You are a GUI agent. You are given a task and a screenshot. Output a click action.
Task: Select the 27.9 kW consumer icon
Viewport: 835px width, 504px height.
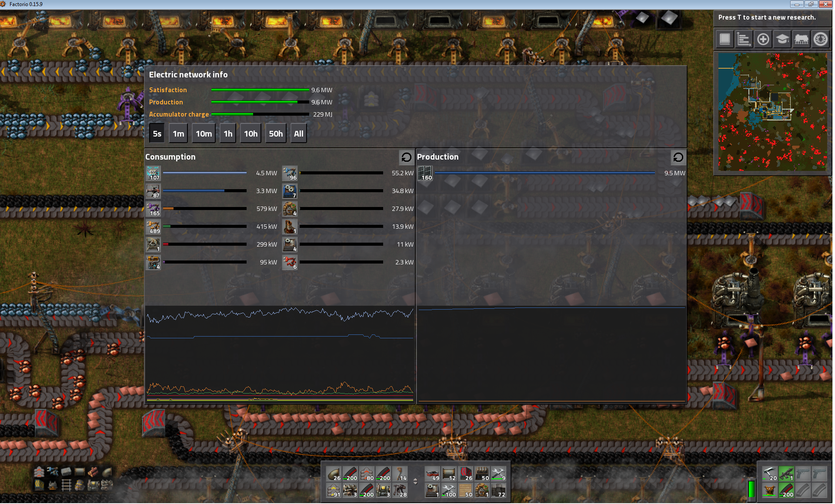point(290,209)
